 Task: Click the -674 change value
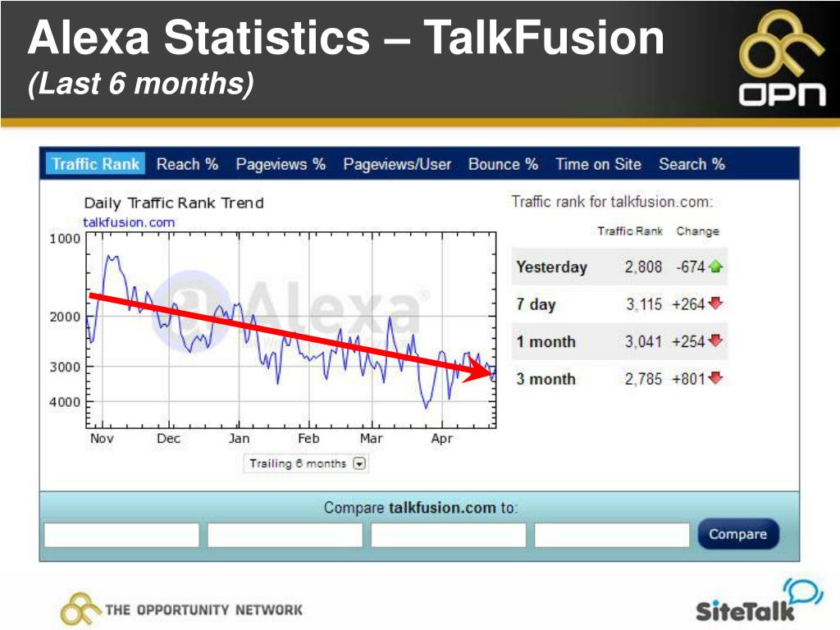pyautogui.click(x=691, y=267)
